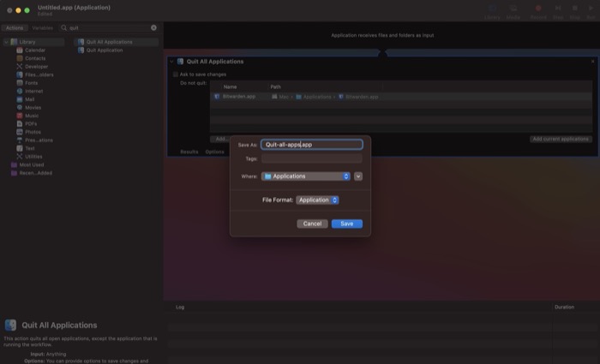Click the Record toolbar button
Image resolution: width=600 pixels, height=364 pixels.
[538, 12]
